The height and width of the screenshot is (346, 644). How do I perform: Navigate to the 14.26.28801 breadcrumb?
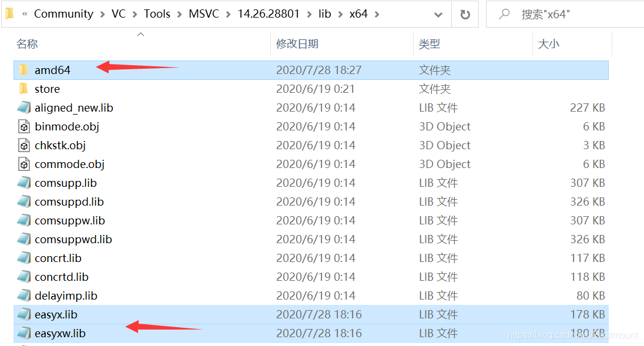coord(269,14)
